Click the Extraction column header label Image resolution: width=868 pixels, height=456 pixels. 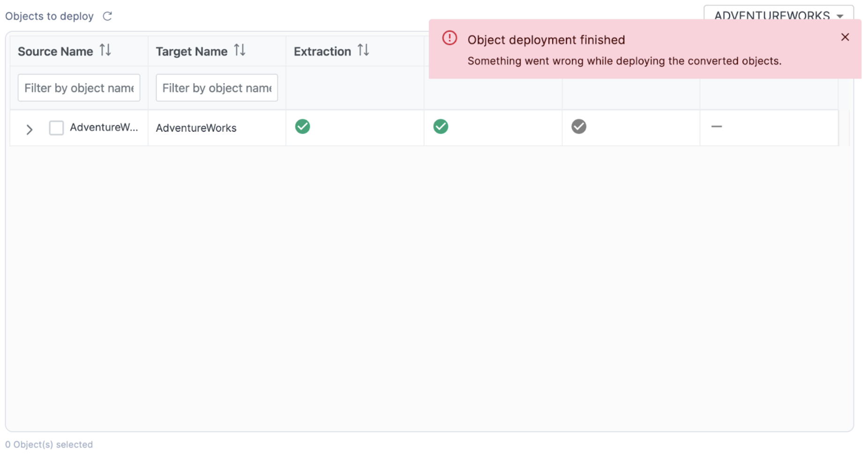(x=322, y=51)
